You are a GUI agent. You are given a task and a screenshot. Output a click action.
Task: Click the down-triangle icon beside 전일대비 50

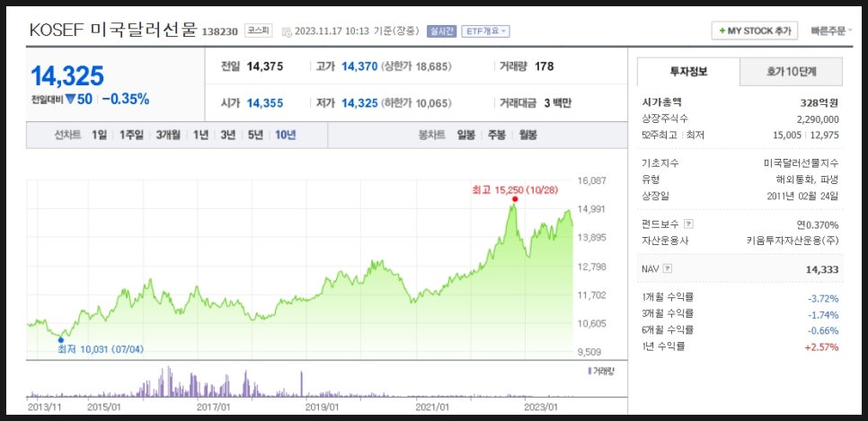(70, 100)
